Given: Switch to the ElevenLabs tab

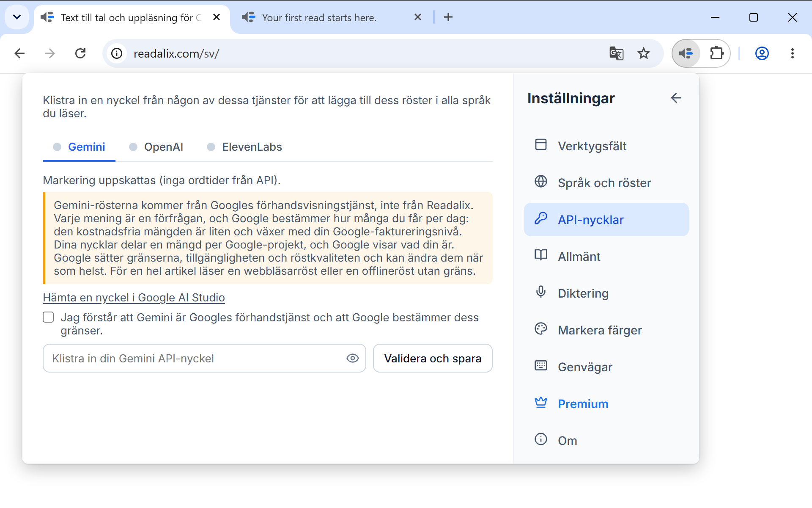Looking at the screenshot, I should [244, 147].
